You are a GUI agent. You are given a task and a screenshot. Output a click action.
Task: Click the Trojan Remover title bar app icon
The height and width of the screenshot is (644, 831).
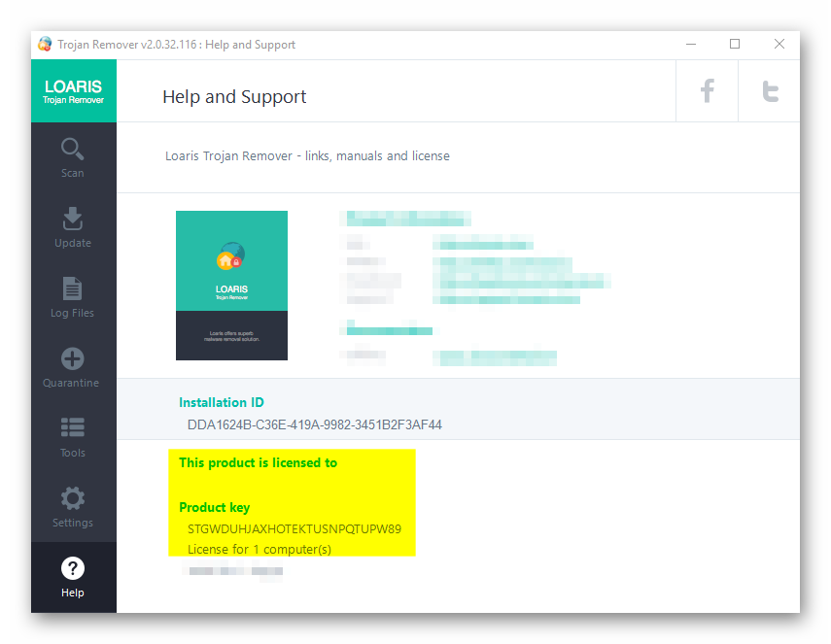point(45,45)
